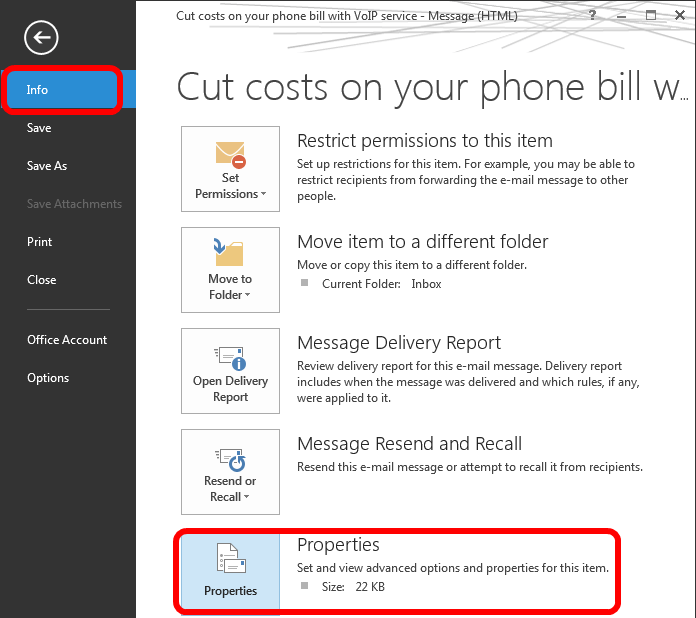Open the Save As option
This screenshot has width=696, height=618.
tap(47, 166)
